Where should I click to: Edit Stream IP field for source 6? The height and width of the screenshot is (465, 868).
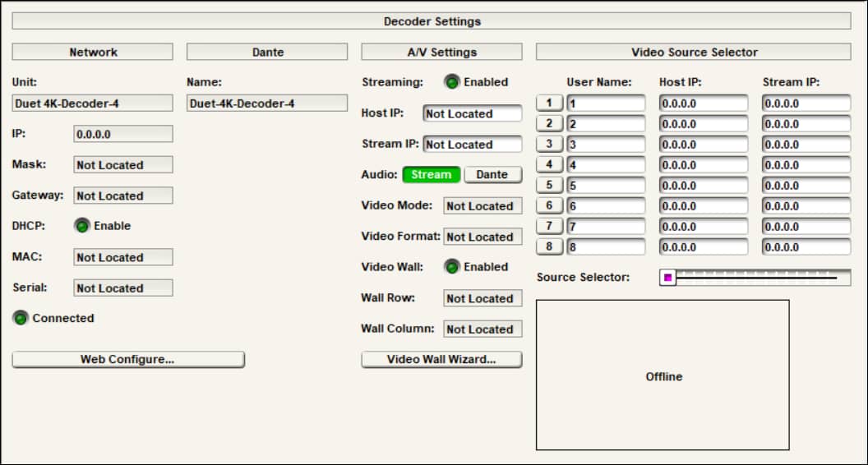tap(806, 206)
